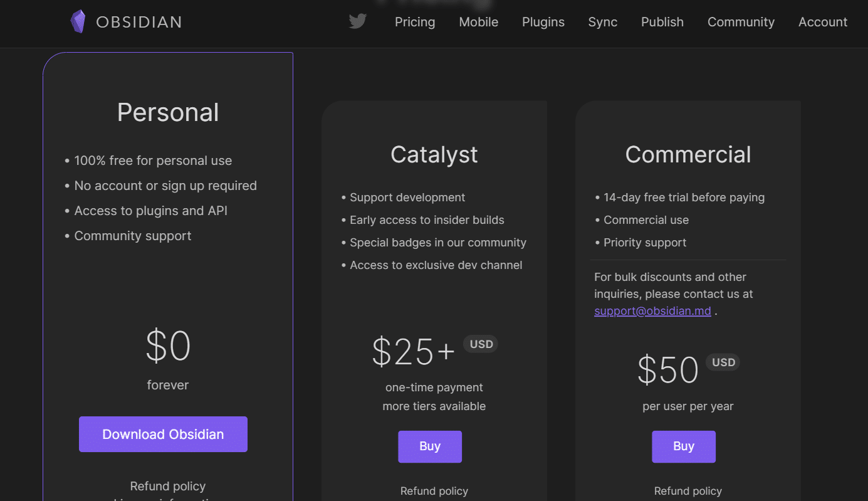This screenshot has height=501, width=868.
Task: Open the Account nav item
Action: [x=823, y=22]
